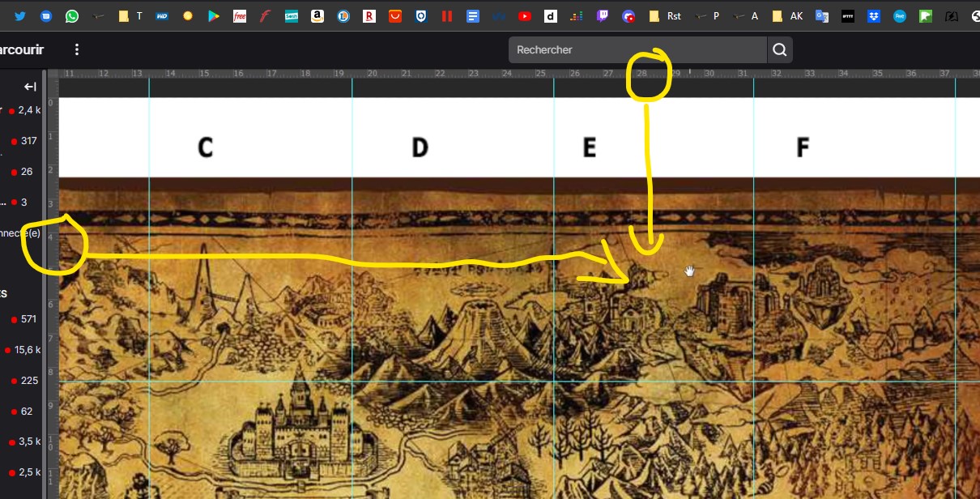The height and width of the screenshot is (499, 980).
Task: Open the three-dot more options menu
Action: click(x=77, y=50)
